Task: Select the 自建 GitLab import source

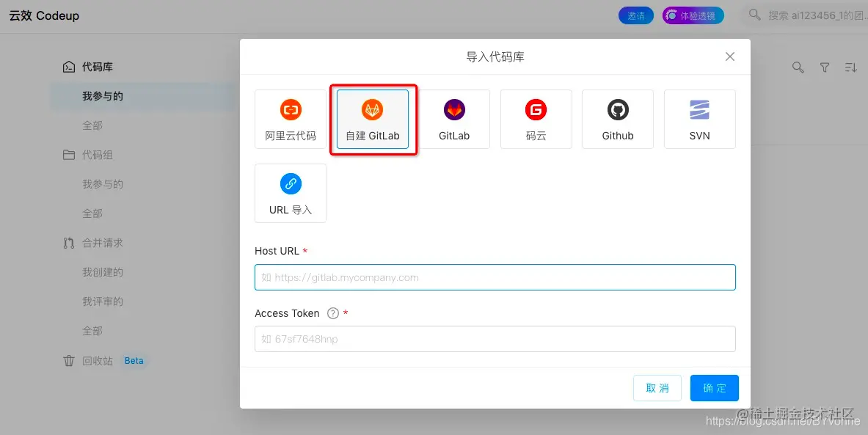Action: [373, 119]
